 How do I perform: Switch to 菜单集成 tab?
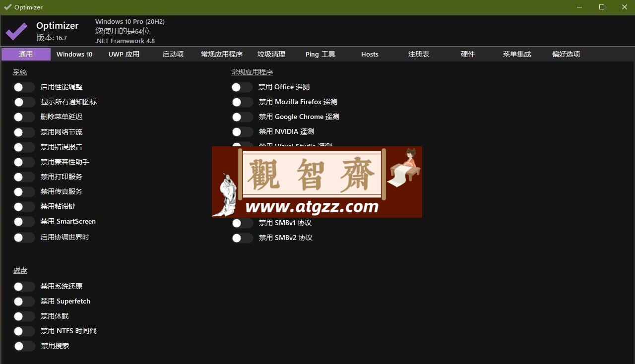pyautogui.click(x=517, y=54)
